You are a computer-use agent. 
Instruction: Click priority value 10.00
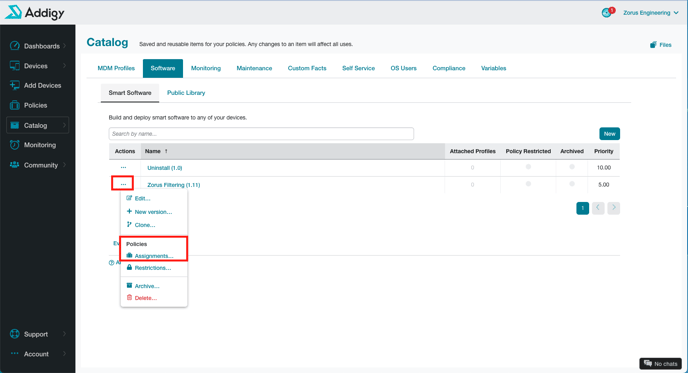tap(604, 168)
